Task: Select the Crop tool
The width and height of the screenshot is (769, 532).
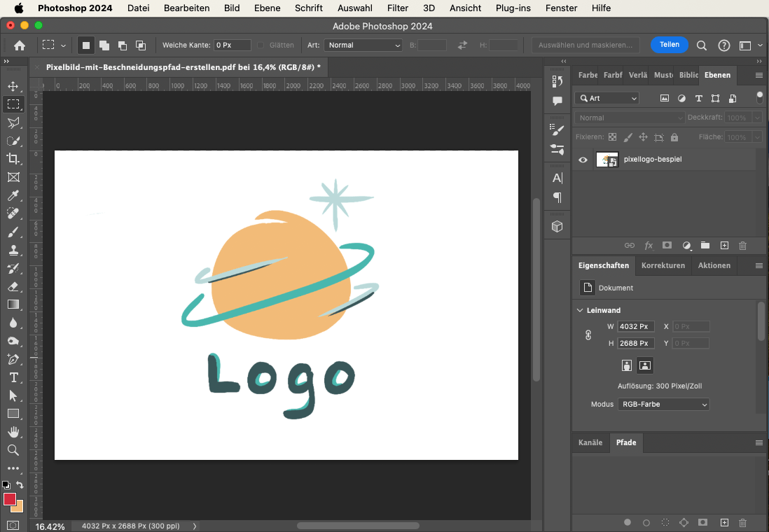Action: [x=13, y=159]
